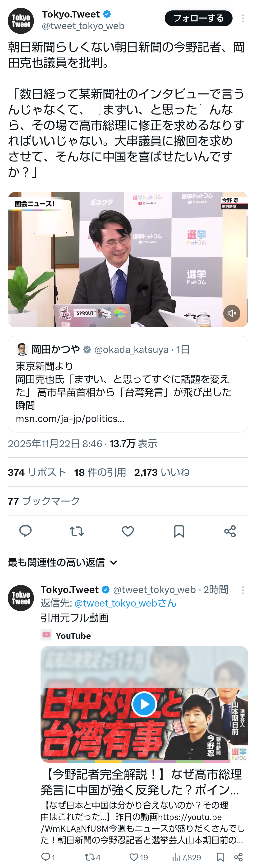Open the Tokyo.Tweet profile avatar at top
256x868 pixels.
[x=21, y=21]
